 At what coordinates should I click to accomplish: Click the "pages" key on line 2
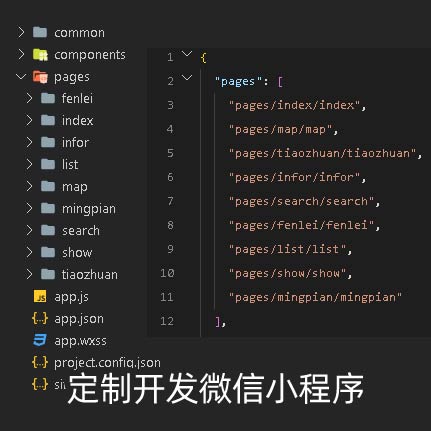point(238,82)
